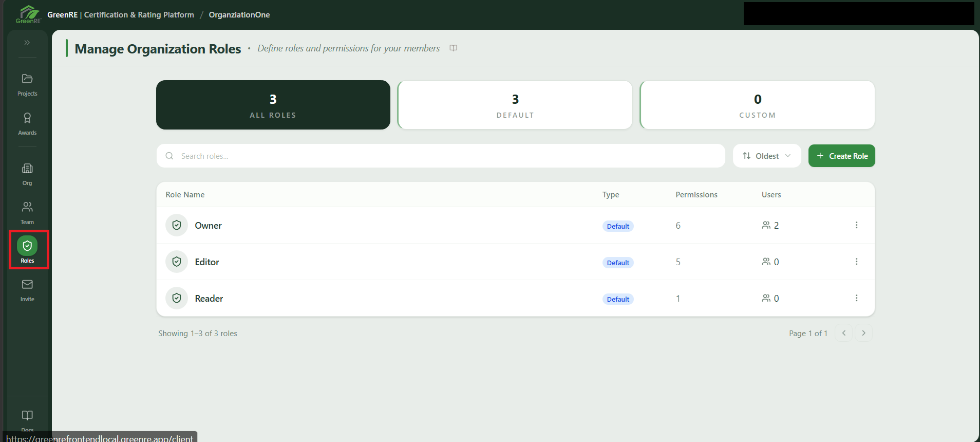Screen dimensions: 980x442
Task: Click the Permissions column header
Action: click(696, 195)
